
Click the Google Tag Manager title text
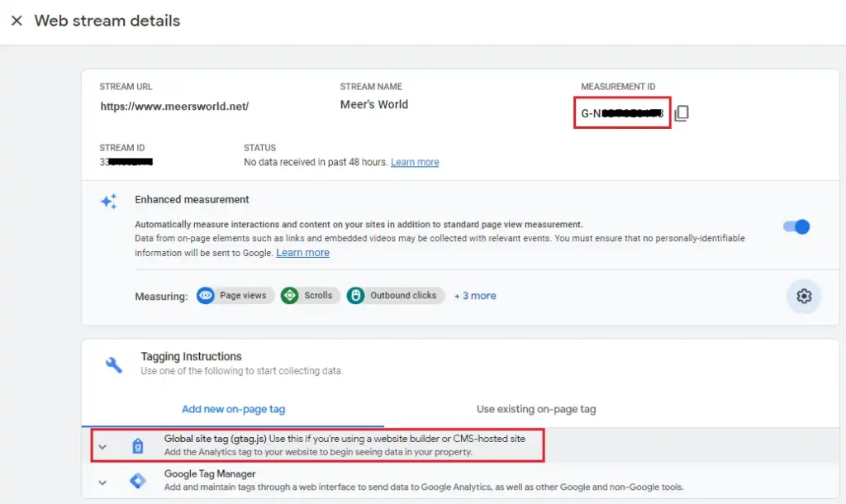(x=210, y=473)
